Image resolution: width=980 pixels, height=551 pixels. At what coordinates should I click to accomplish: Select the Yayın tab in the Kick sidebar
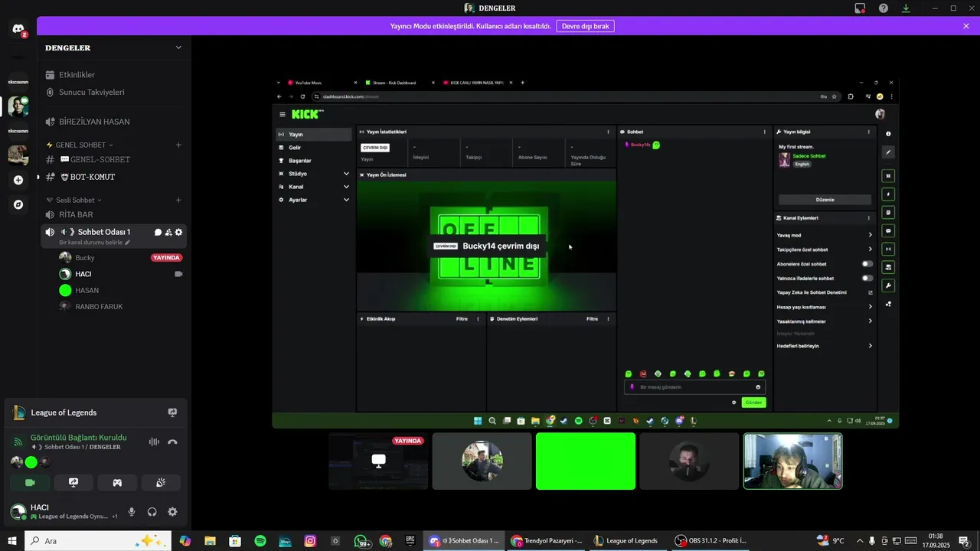[x=314, y=134]
